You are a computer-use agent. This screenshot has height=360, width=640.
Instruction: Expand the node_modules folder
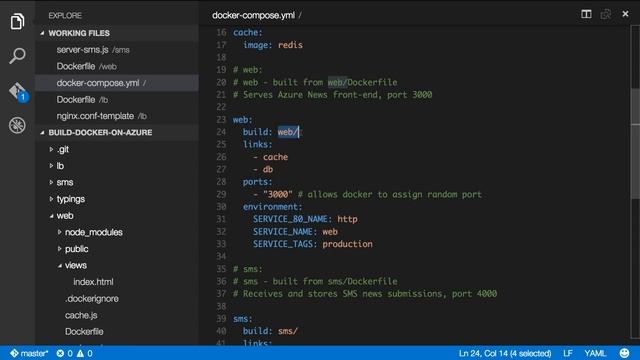click(x=60, y=232)
